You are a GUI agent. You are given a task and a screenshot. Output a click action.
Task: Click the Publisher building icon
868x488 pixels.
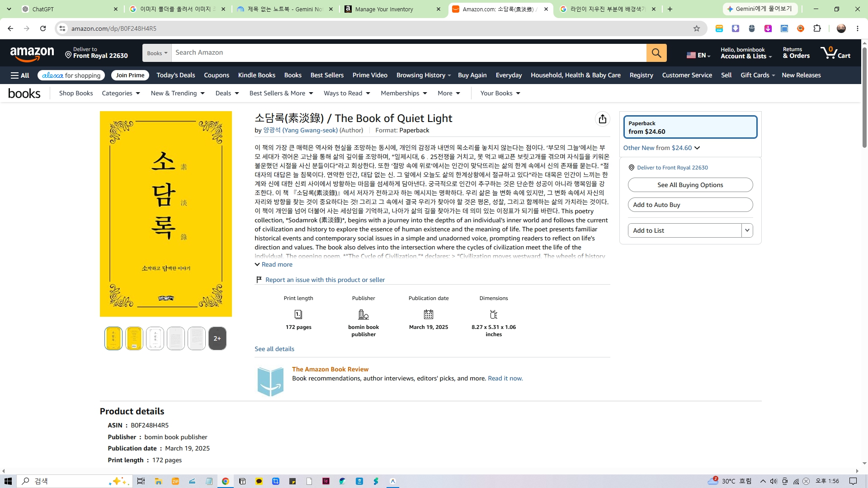point(363,314)
